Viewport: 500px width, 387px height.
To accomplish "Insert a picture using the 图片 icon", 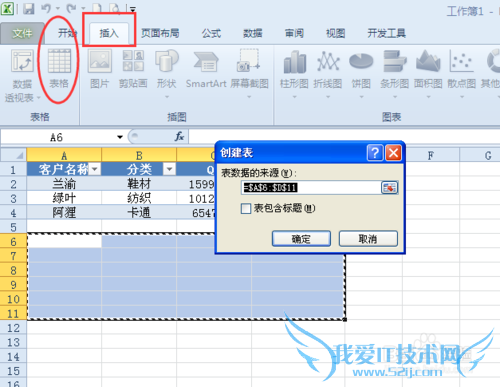I will (99, 61).
